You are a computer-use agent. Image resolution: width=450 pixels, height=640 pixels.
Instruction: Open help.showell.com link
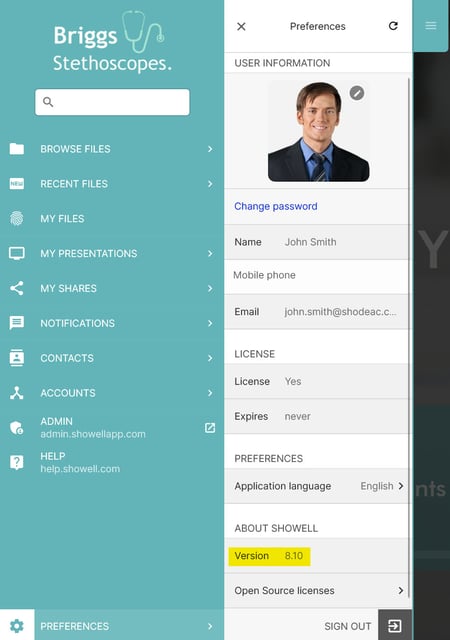(80, 469)
